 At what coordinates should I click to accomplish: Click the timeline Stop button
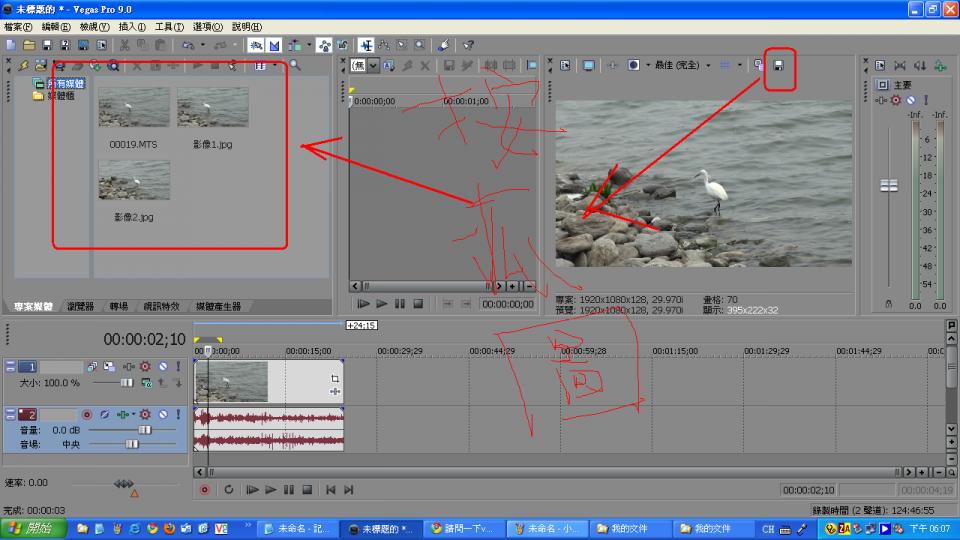307,490
